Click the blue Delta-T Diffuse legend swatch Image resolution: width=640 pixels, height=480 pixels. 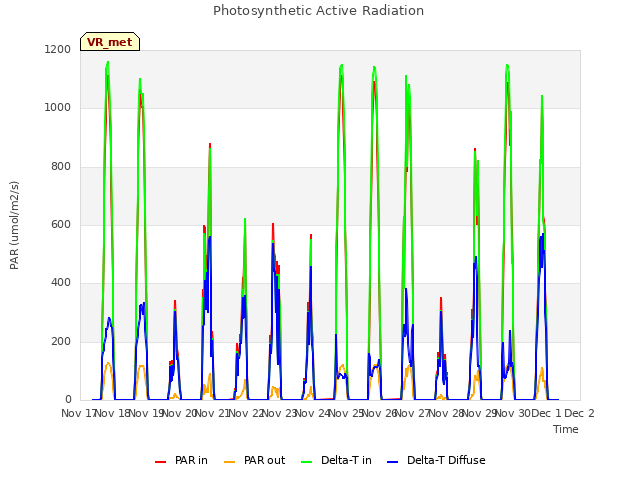392,462
